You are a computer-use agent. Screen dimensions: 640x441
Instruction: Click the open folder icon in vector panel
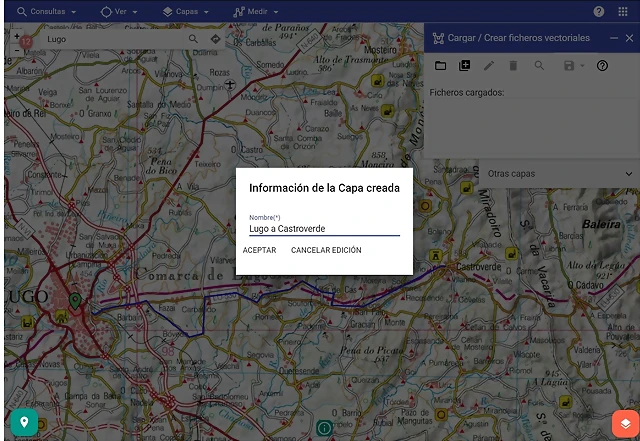click(x=440, y=65)
